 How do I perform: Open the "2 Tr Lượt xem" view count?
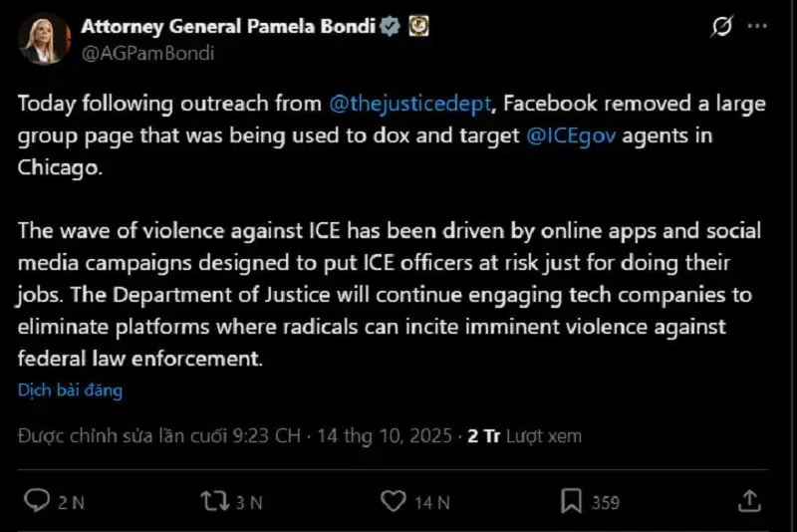tap(524, 436)
